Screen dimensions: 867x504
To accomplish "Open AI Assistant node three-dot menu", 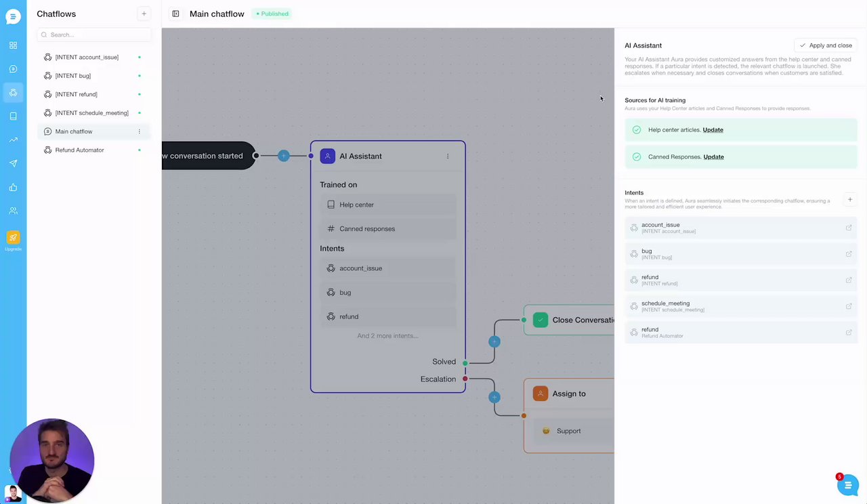I will click(x=448, y=156).
